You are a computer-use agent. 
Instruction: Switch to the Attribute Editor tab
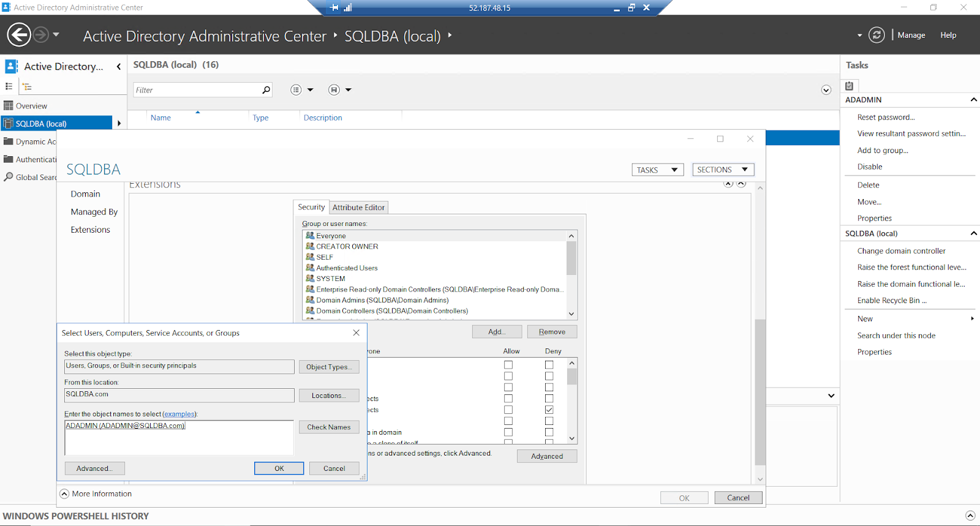(x=358, y=208)
